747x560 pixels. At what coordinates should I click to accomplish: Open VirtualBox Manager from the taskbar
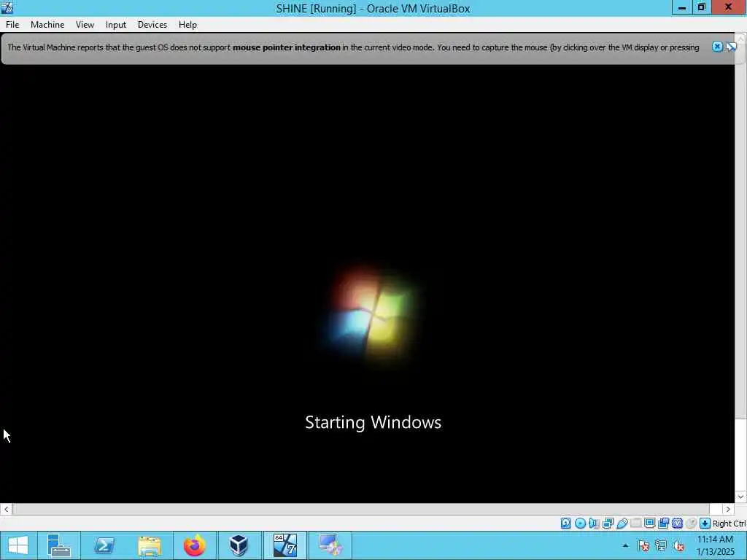click(239, 545)
